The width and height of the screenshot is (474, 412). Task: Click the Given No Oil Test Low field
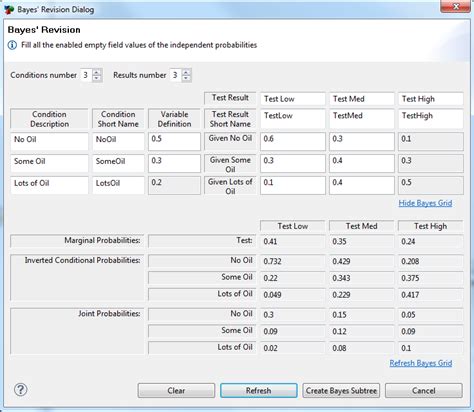tap(293, 141)
